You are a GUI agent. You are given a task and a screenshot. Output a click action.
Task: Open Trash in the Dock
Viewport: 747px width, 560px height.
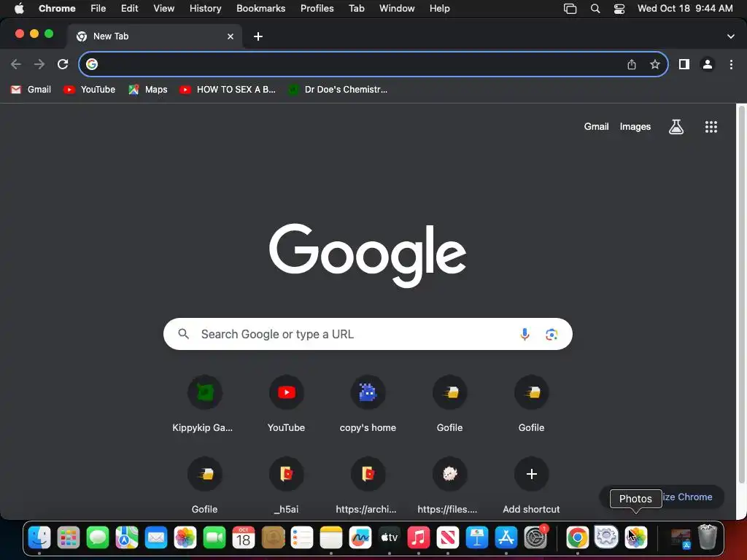point(708,537)
